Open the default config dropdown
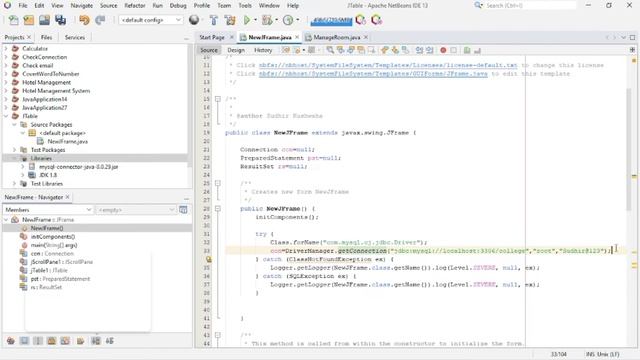640x360 pixels. tap(151, 20)
